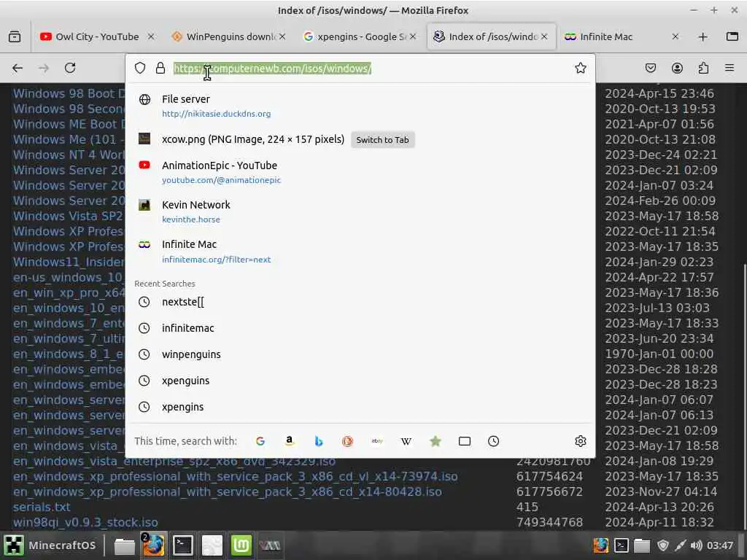
Task: Open Windows Vista SP2 link
Action: point(68,216)
